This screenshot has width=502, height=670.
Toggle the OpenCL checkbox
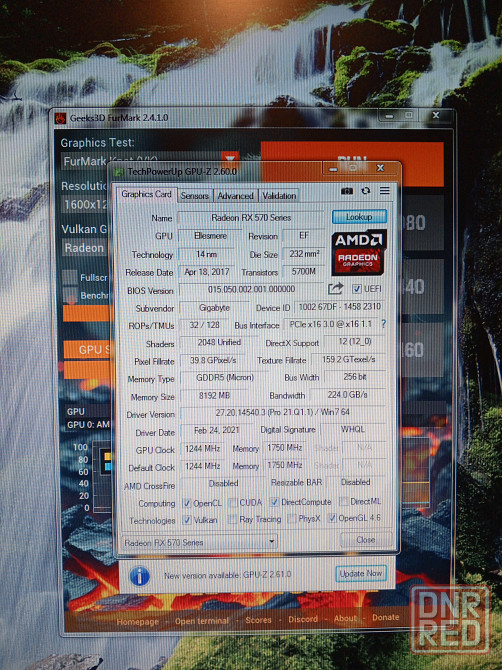[187, 503]
